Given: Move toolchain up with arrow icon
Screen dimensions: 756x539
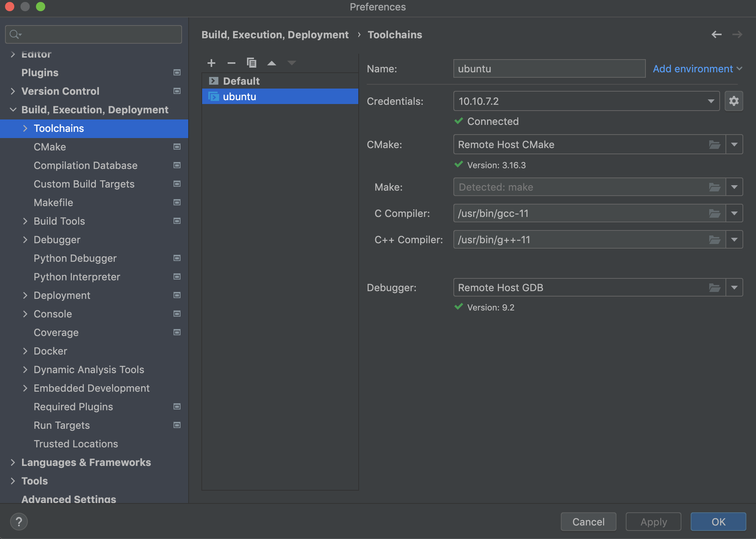Looking at the screenshot, I should click(272, 63).
